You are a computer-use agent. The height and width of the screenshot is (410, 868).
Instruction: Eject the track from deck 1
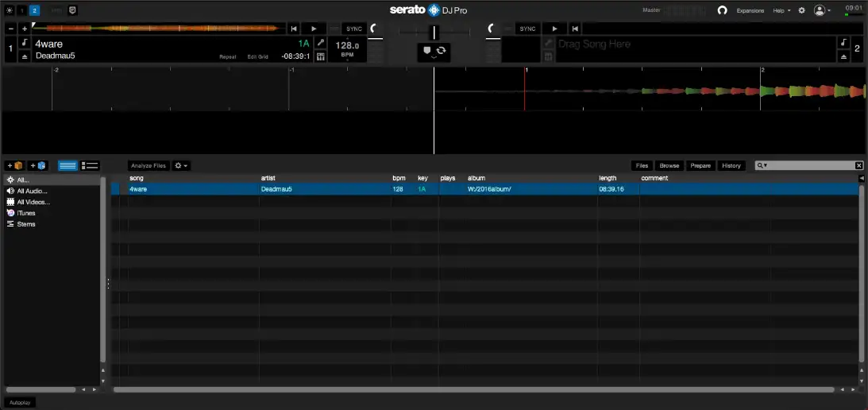25,56
